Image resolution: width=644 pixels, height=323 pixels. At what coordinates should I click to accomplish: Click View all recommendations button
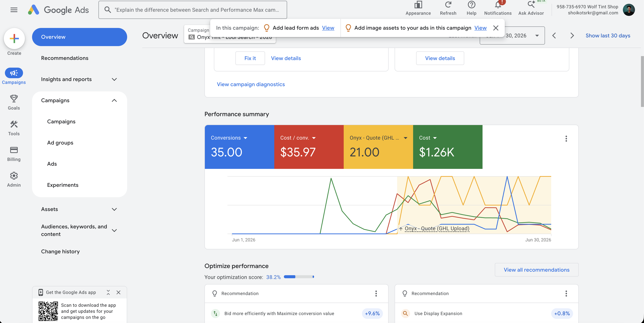click(536, 270)
